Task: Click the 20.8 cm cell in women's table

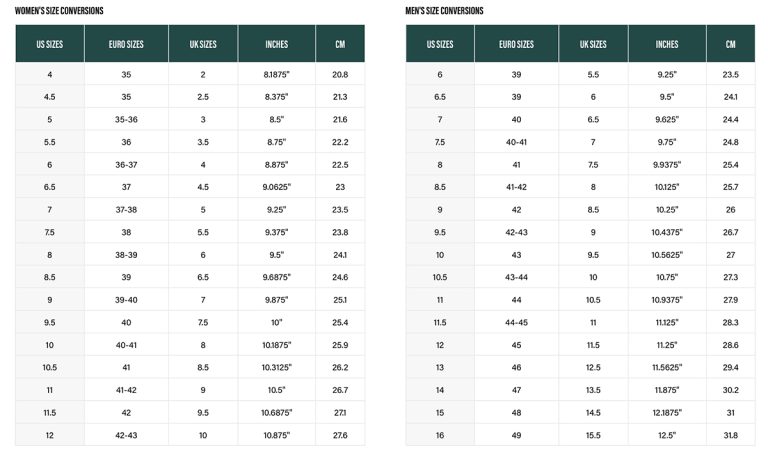Action: pyautogui.click(x=340, y=75)
